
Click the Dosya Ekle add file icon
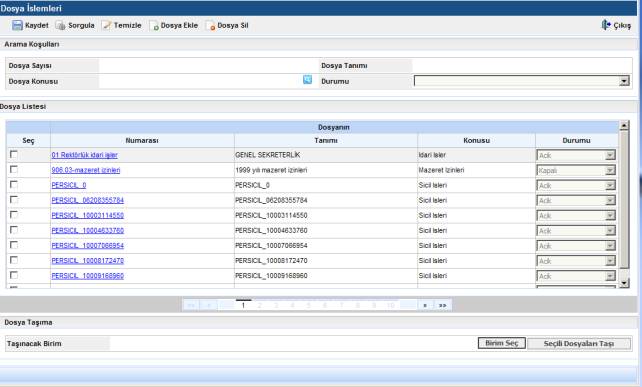tap(154, 26)
